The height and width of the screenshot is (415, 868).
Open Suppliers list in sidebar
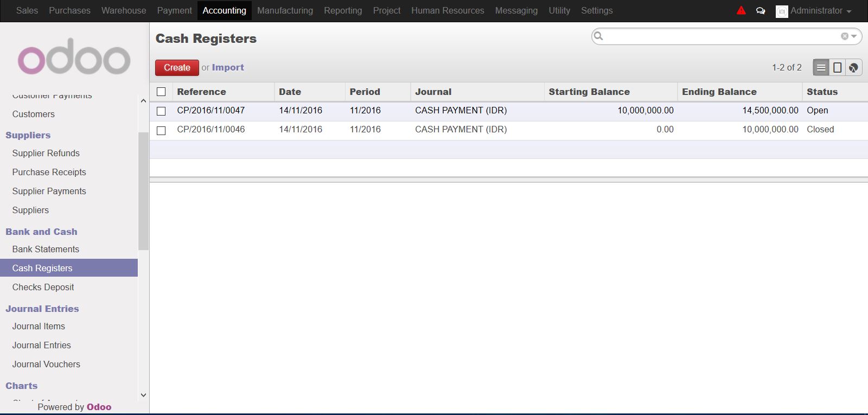coord(30,210)
